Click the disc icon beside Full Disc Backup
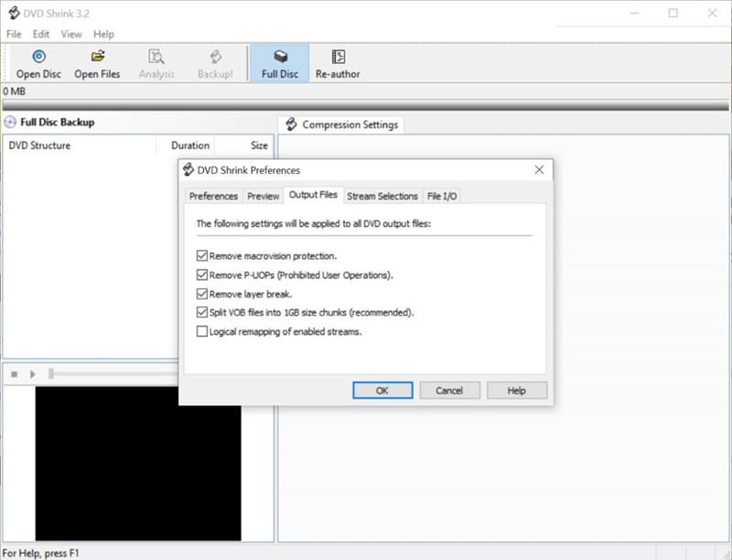 [x=10, y=123]
